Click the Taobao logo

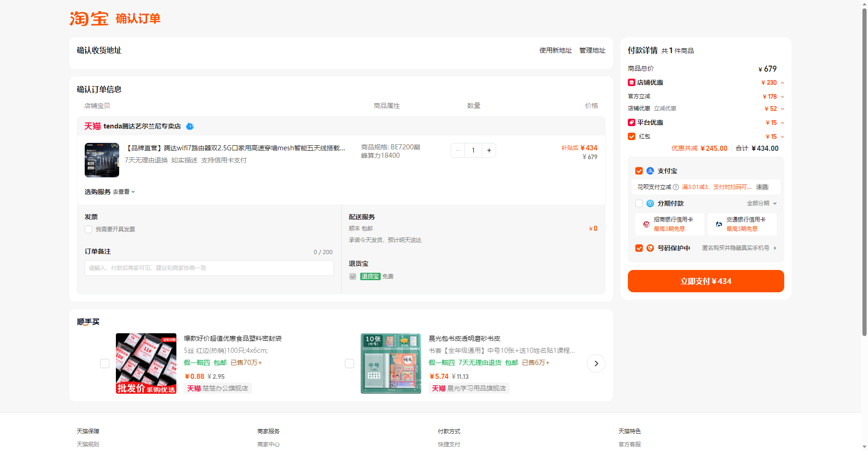(89, 19)
